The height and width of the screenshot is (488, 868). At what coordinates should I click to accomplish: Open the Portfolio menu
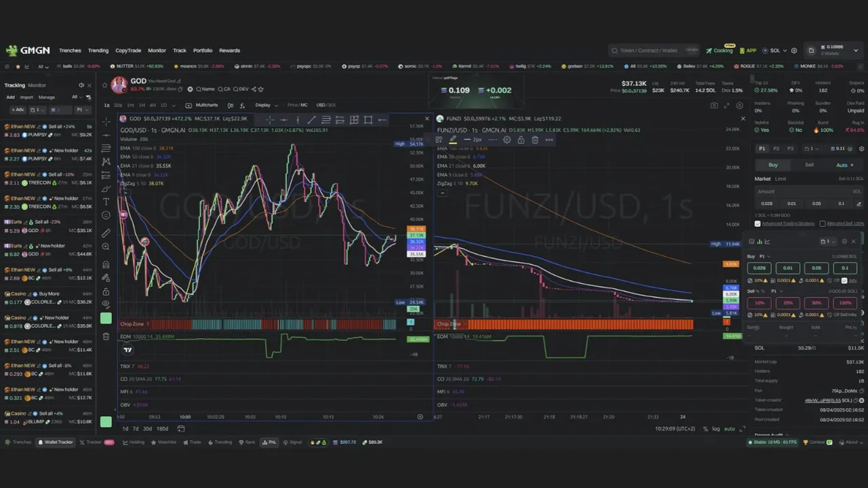203,50
